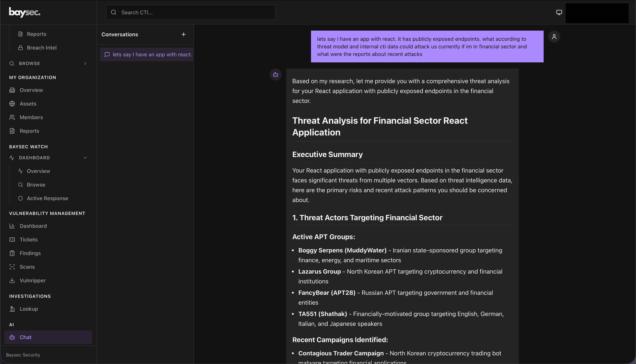636x364 pixels.
Task: Click the user avatar icon beside message
Action: 554,37
